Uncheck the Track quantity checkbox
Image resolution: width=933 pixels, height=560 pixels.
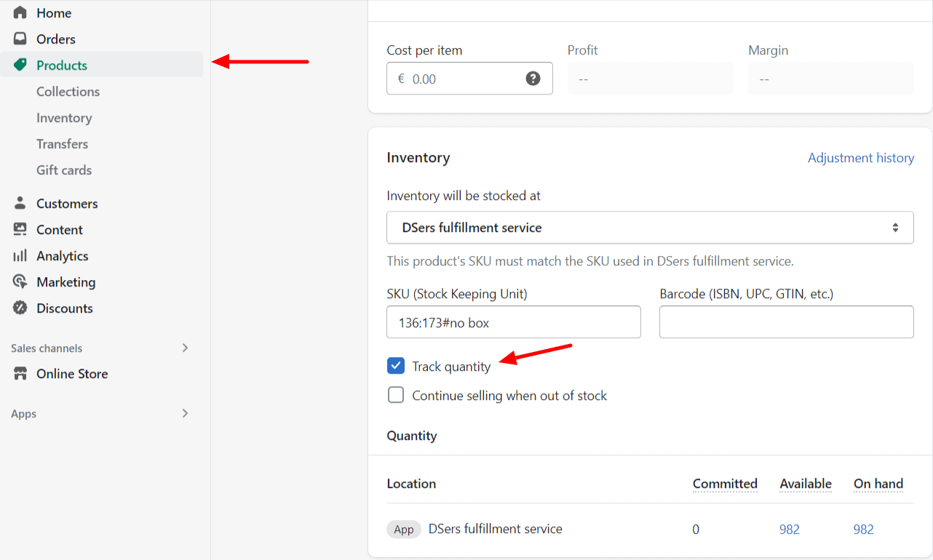pos(396,366)
